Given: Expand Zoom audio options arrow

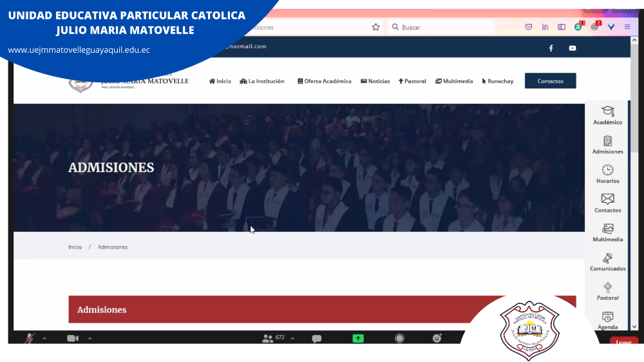Looking at the screenshot, I should click(44, 339).
